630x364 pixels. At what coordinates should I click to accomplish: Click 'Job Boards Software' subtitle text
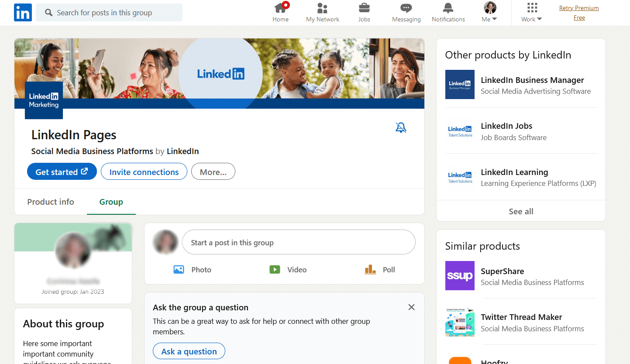513,137
